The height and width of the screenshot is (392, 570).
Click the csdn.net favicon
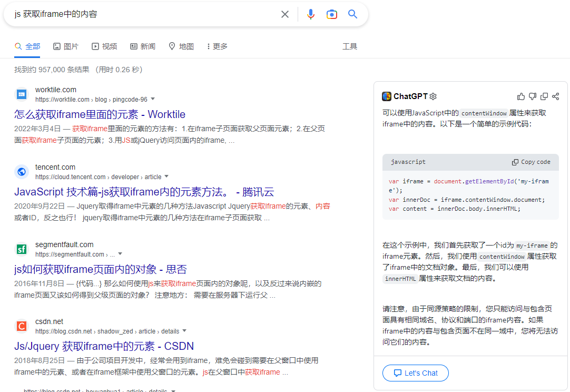[22, 326]
